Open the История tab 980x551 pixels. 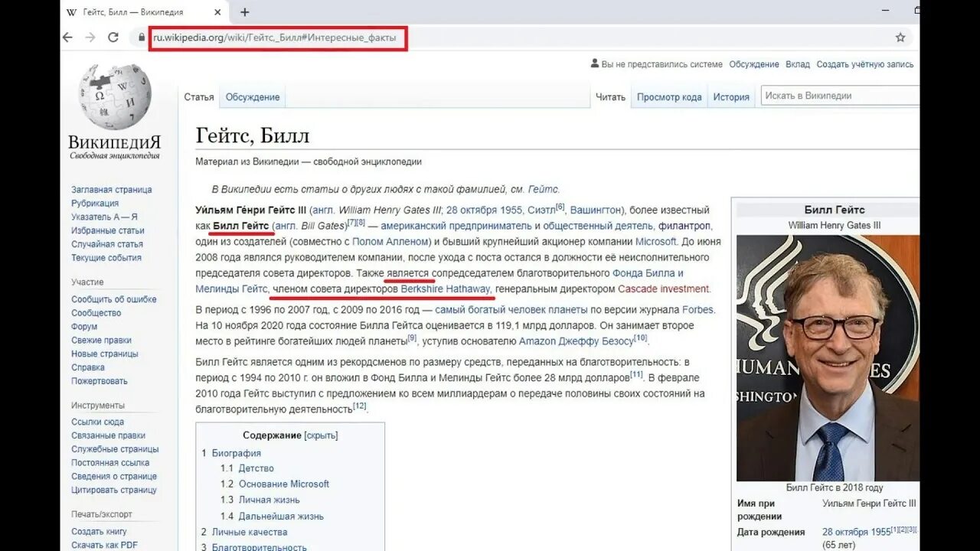[731, 97]
